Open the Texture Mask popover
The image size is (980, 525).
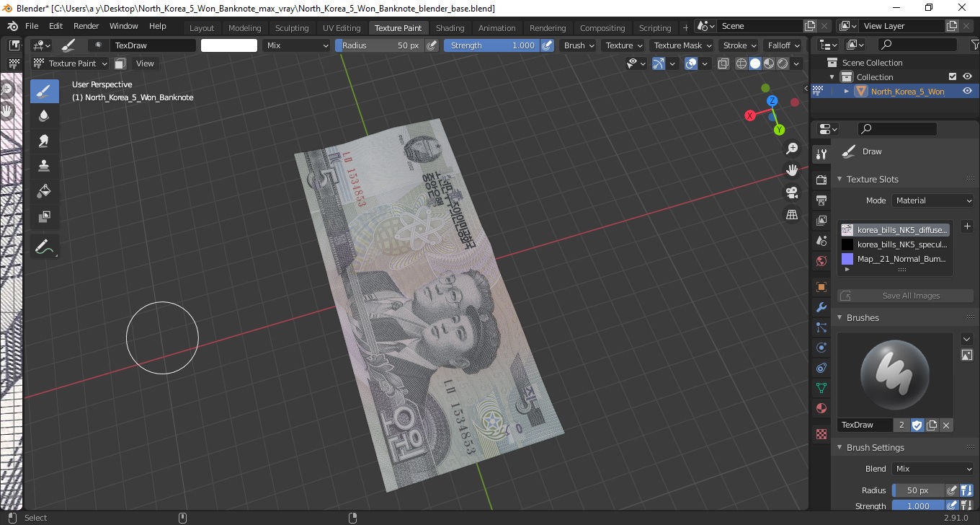(681, 45)
